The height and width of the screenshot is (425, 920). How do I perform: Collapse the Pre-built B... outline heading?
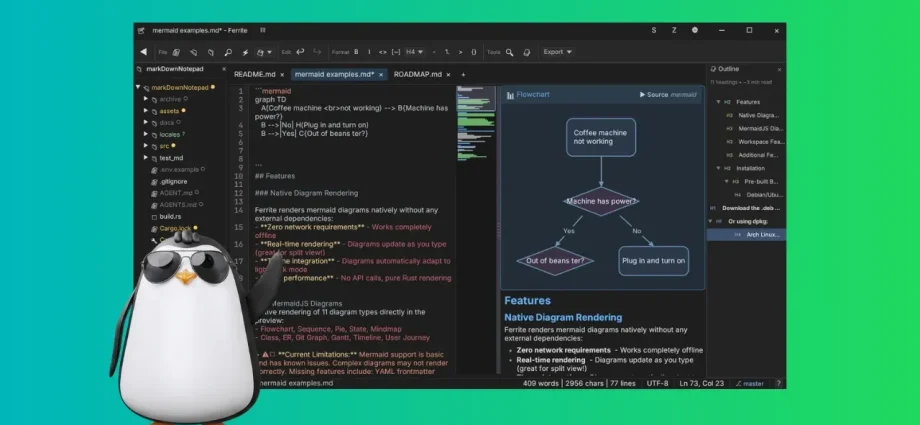727,182
